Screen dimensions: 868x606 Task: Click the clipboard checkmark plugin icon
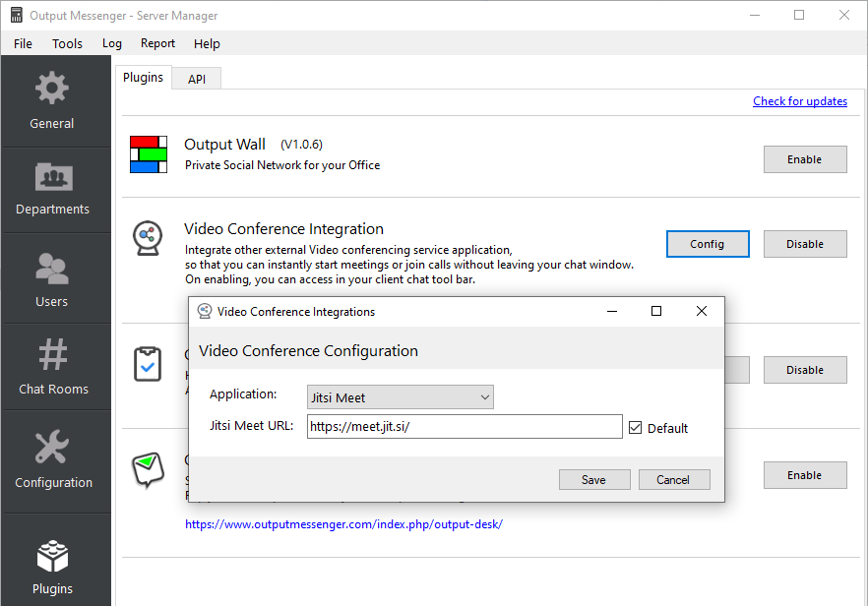pyautogui.click(x=148, y=364)
